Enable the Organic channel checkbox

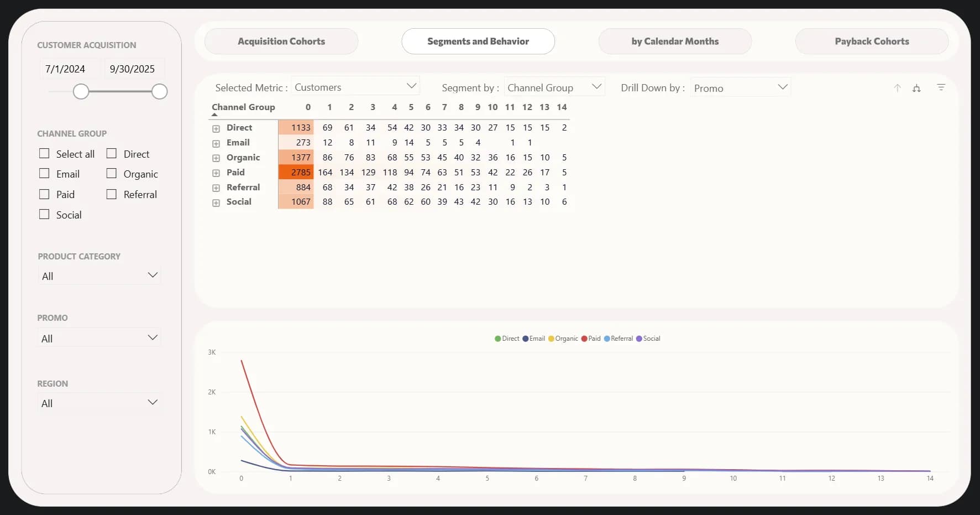click(112, 174)
